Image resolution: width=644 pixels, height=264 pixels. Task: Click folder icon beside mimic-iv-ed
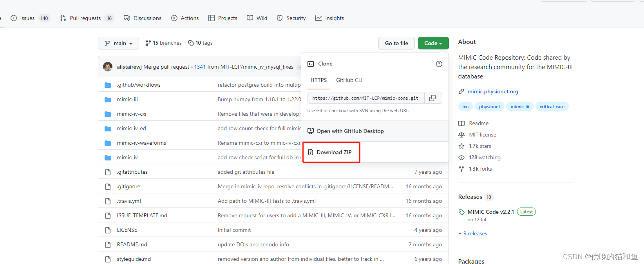[108, 128]
